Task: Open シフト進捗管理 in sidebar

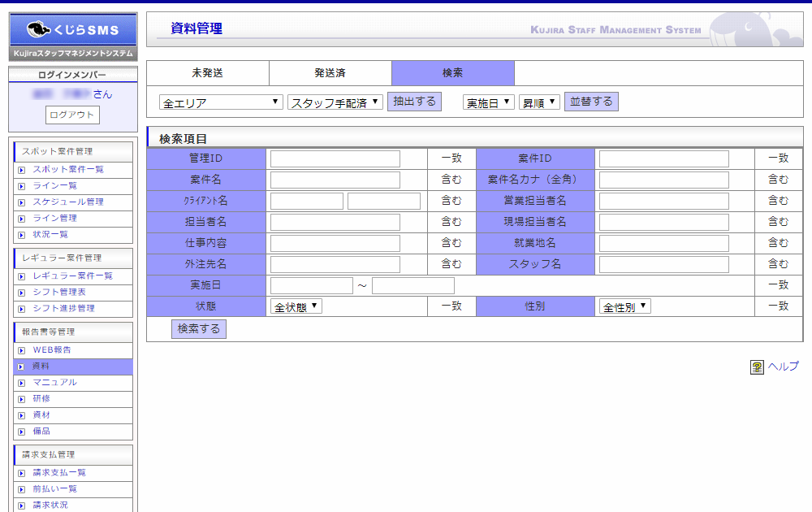Action: point(63,308)
